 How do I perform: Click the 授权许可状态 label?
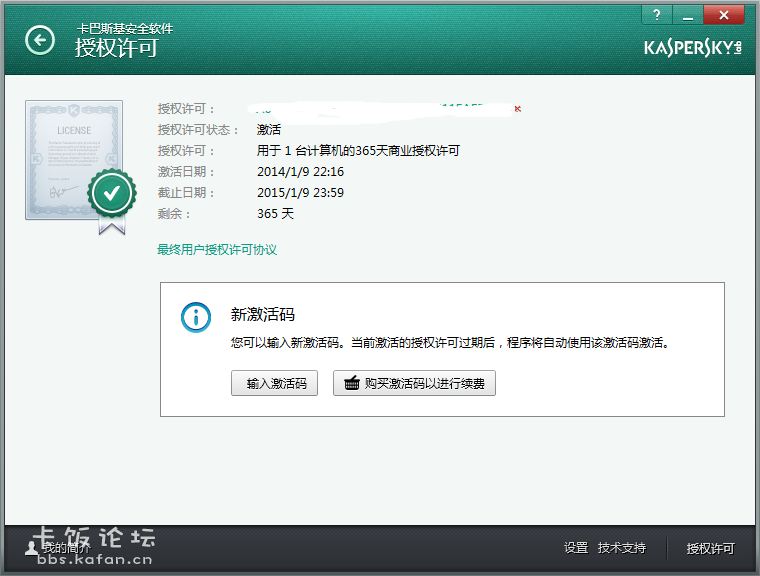pyautogui.click(x=198, y=129)
